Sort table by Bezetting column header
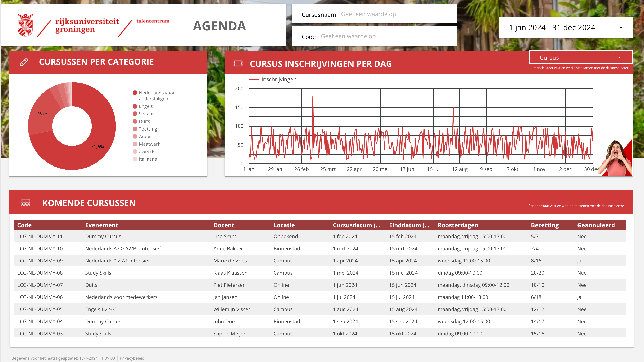The height and width of the screenshot is (362, 644). 544,225
